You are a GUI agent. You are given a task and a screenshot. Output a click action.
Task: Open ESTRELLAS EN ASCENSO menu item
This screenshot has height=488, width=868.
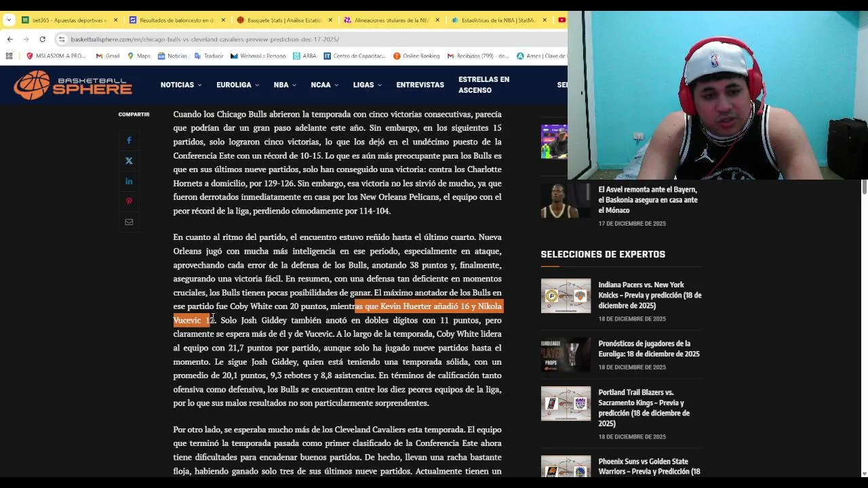[x=484, y=85]
